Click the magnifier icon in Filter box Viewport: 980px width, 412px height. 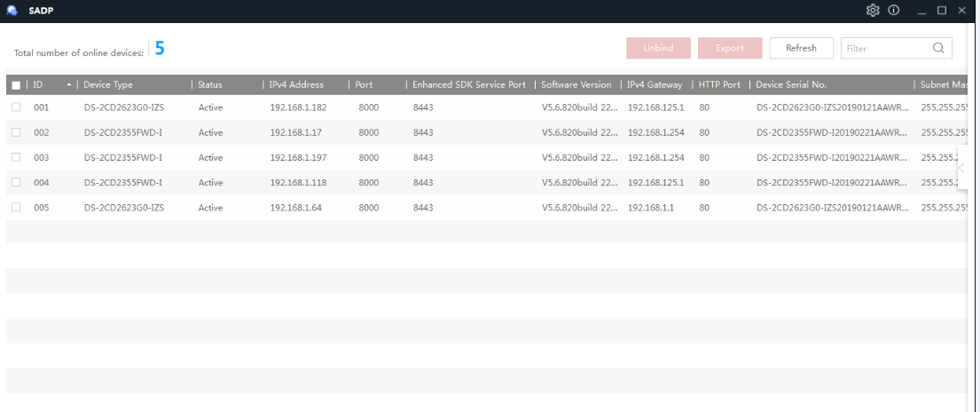click(x=938, y=48)
